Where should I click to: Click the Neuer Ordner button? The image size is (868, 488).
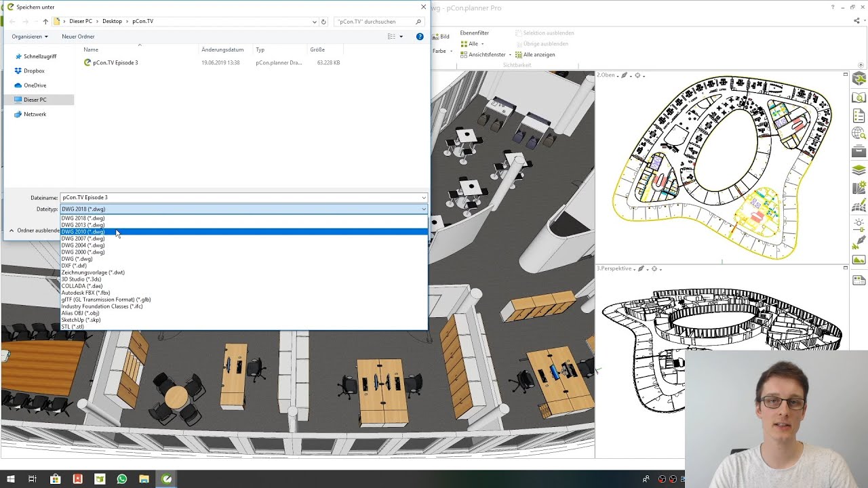[78, 37]
